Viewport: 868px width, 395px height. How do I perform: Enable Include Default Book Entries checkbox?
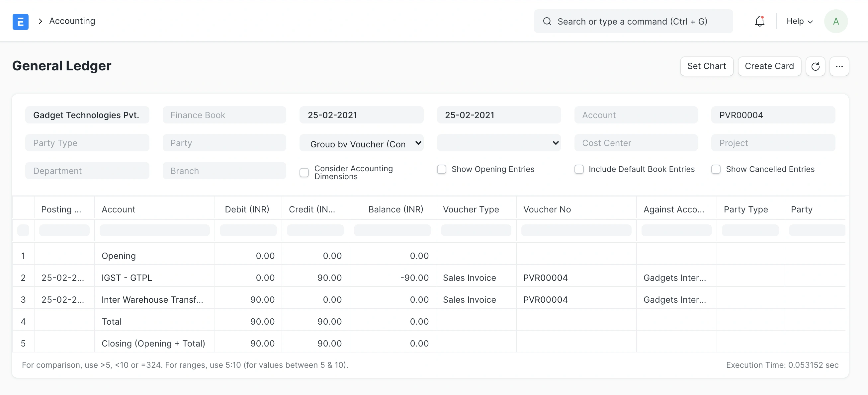click(579, 169)
